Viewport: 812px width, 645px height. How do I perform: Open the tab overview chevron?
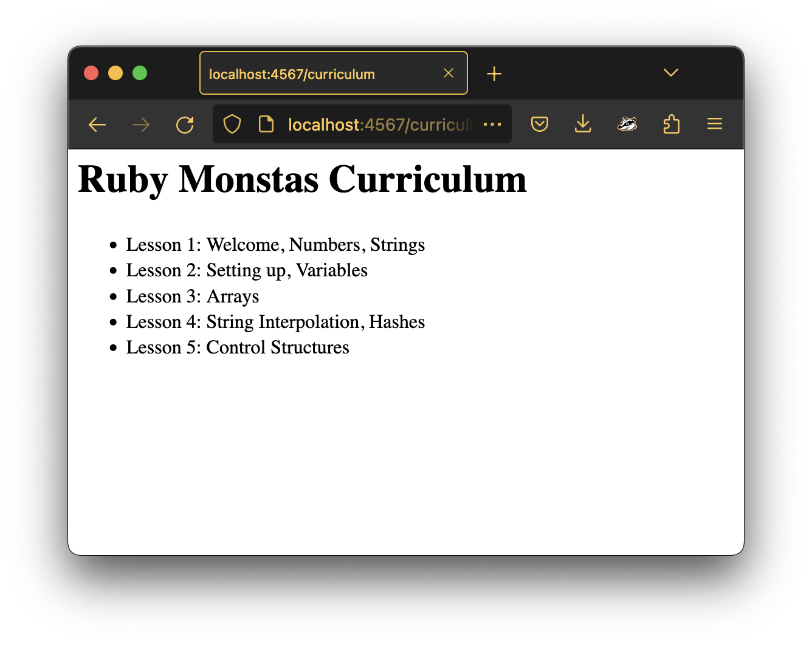coord(671,72)
